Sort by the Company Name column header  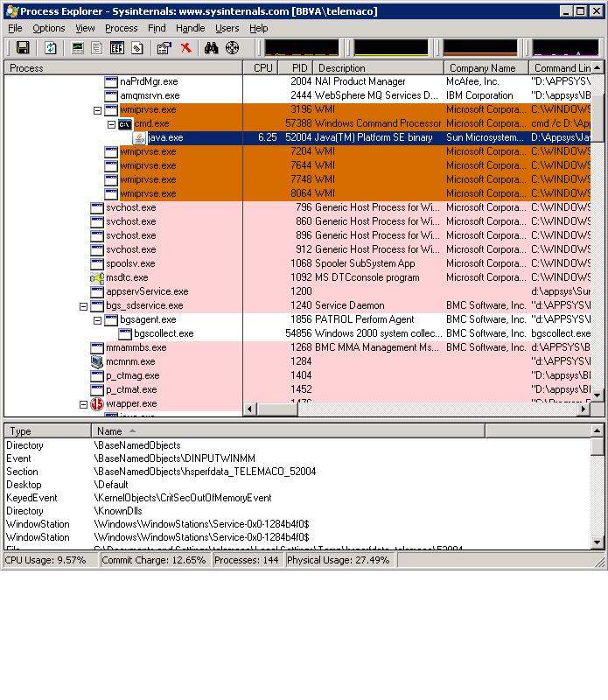pos(486,68)
